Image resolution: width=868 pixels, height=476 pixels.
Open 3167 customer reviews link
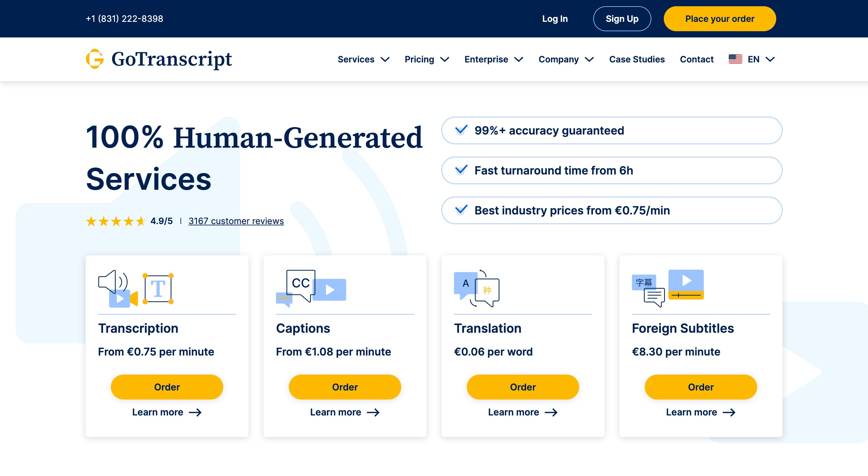(236, 221)
